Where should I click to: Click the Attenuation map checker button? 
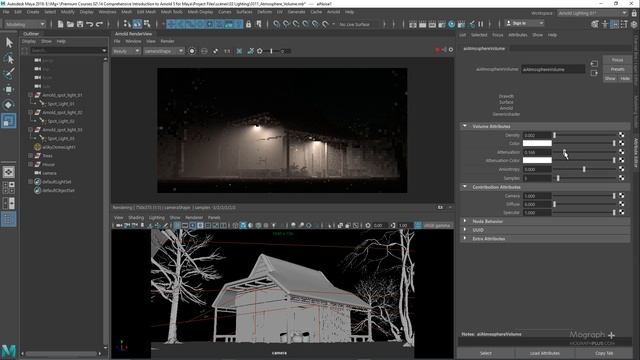click(621, 152)
